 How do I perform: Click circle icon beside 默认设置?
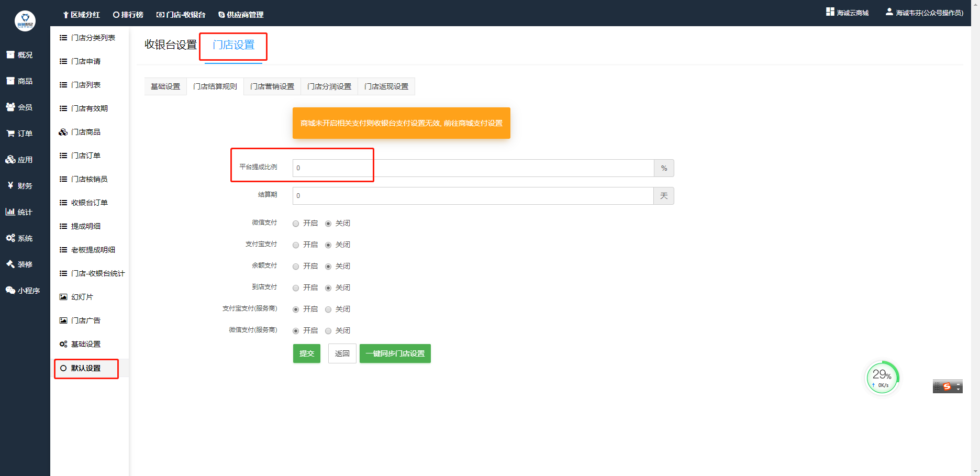tap(63, 368)
